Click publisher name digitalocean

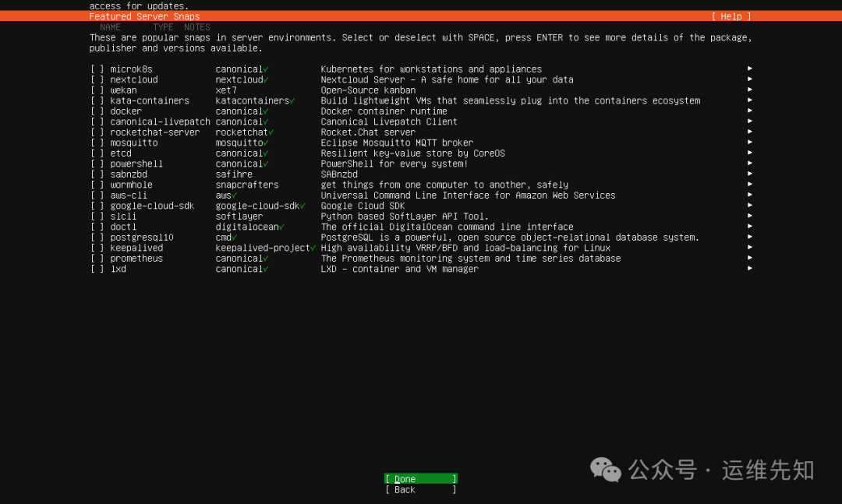point(247,227)
